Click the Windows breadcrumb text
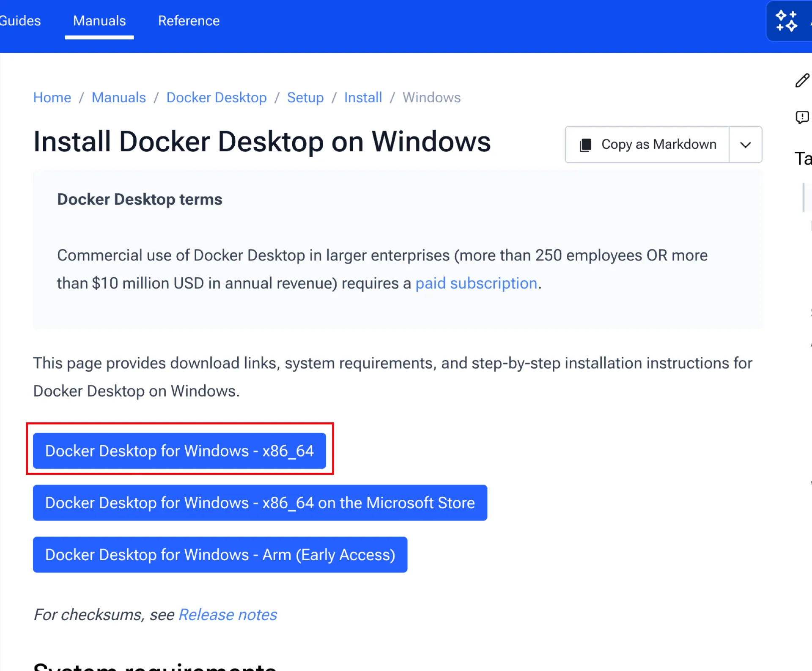This screenshot has height=671, width=812. (431, 98)
